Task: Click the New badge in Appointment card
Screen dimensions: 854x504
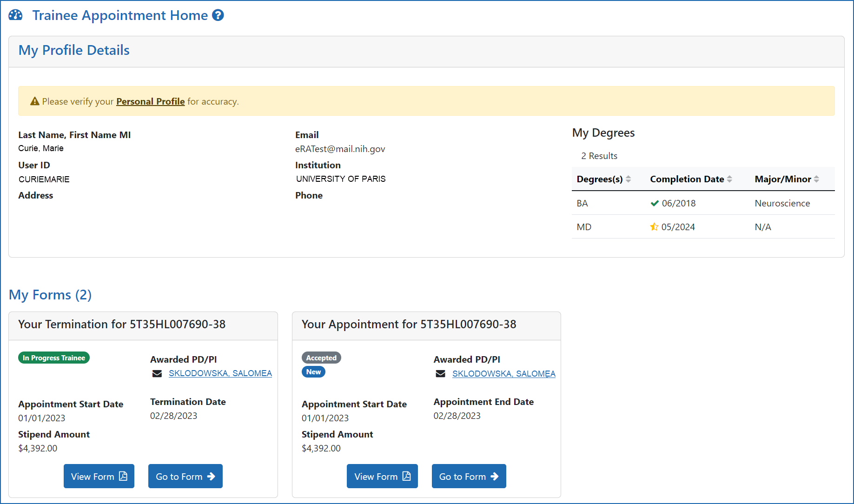Action: click(313, 371)
